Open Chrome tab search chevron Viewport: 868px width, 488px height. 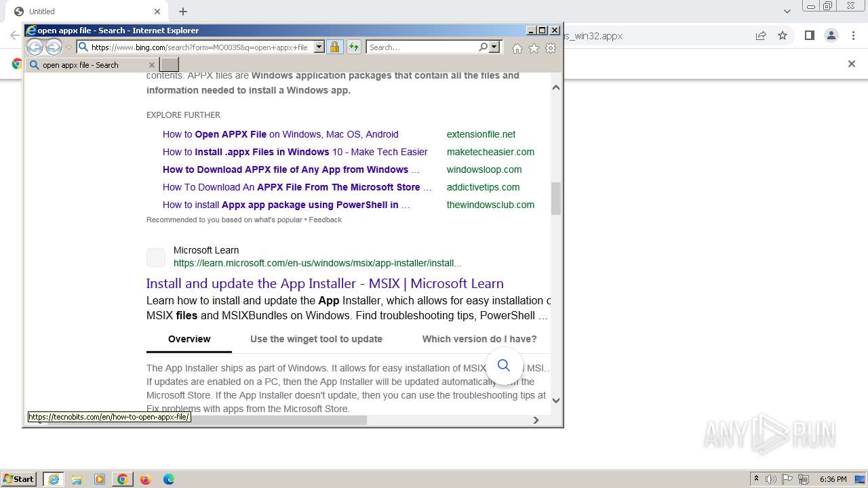tap(787, 12)
